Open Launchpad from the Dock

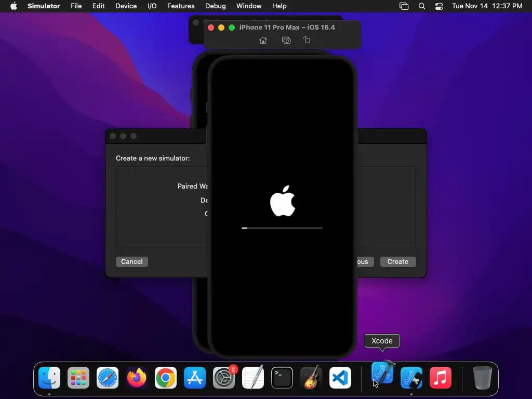pos(78,378)
